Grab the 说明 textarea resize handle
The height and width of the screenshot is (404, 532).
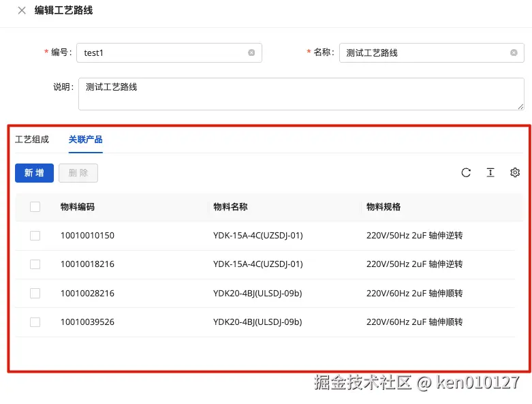click(x=520, y=106)
